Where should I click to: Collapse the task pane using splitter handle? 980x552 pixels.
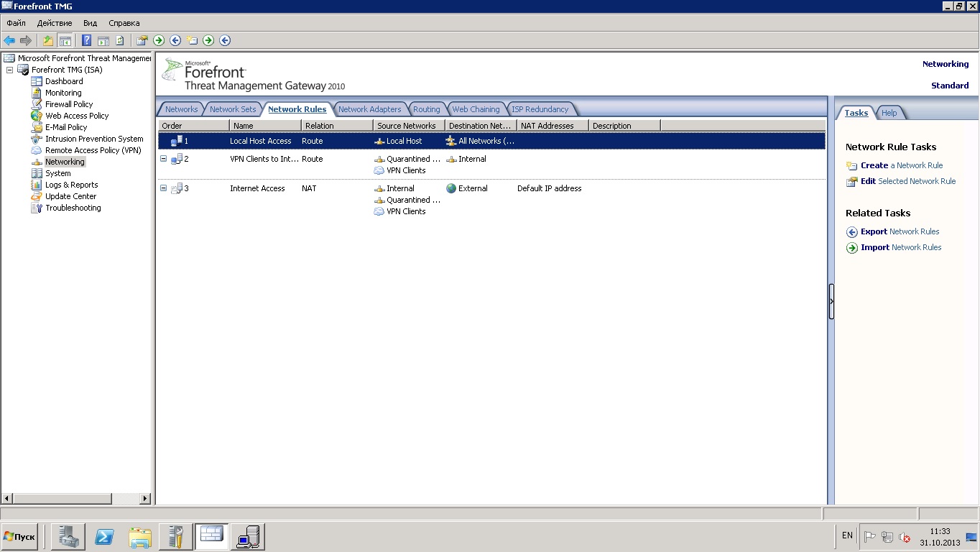point(831,301)
